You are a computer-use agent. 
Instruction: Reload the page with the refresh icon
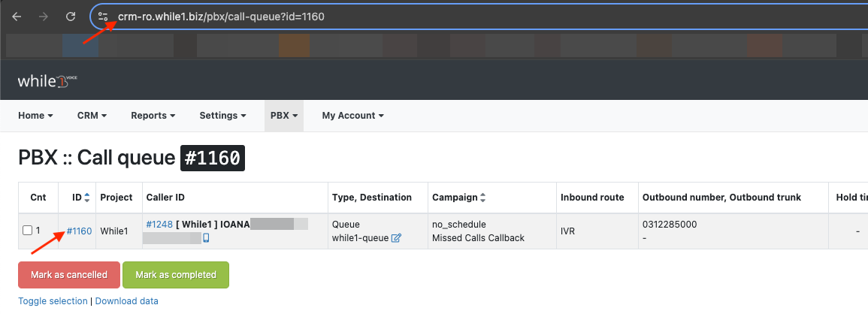coord(71,17)
